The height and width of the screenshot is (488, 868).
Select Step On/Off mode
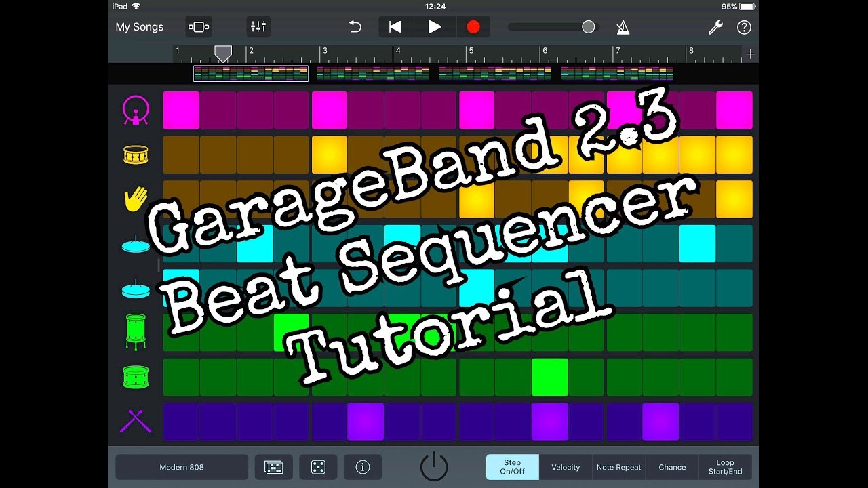[513, 467]
